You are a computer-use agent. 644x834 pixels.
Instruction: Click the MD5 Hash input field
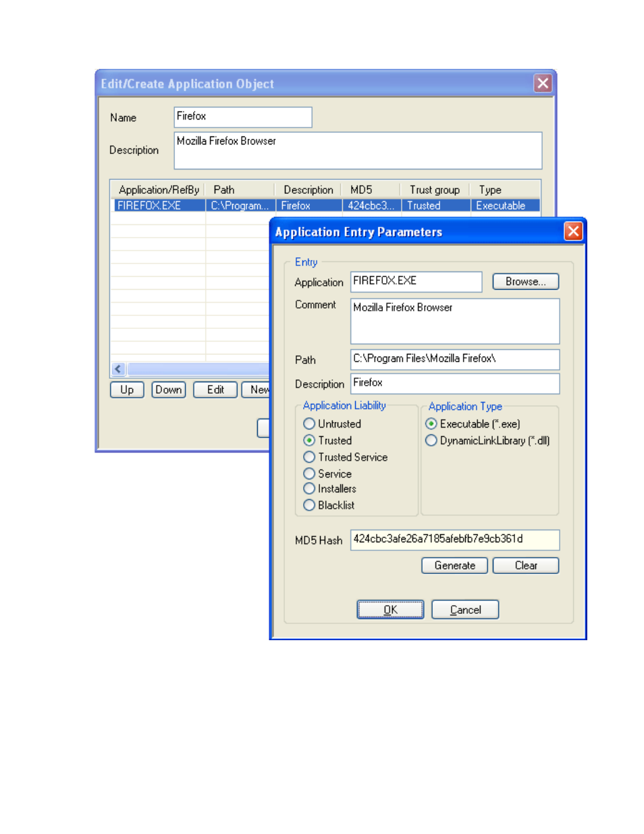[x=455, y=540]
